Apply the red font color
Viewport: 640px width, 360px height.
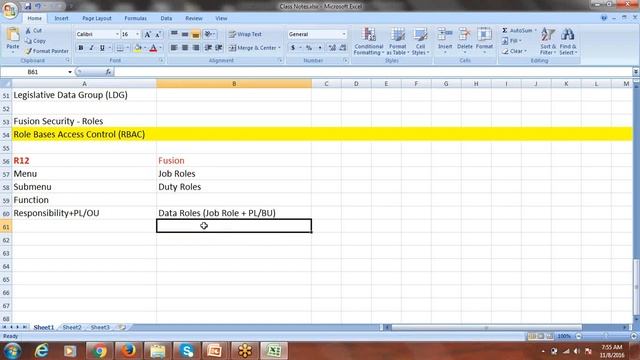click(x=153, y=48)
